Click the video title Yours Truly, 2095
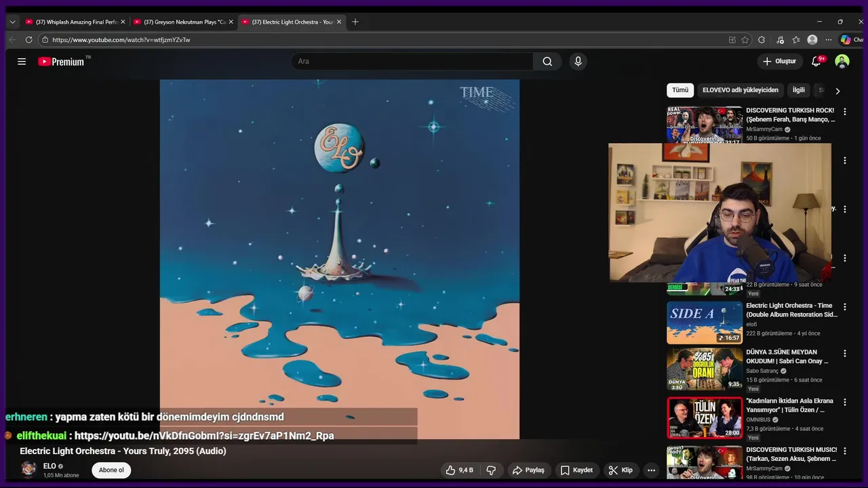 point(123,451)
